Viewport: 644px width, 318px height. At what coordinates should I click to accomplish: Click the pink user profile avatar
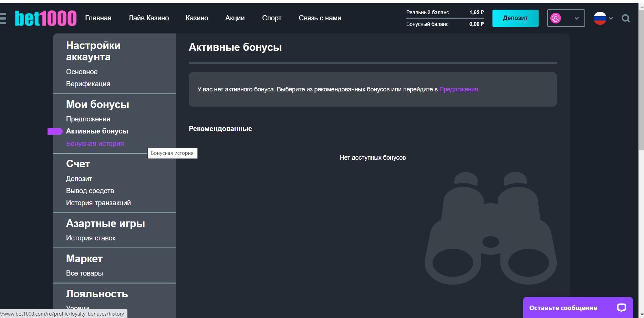(x=555, y=18)
